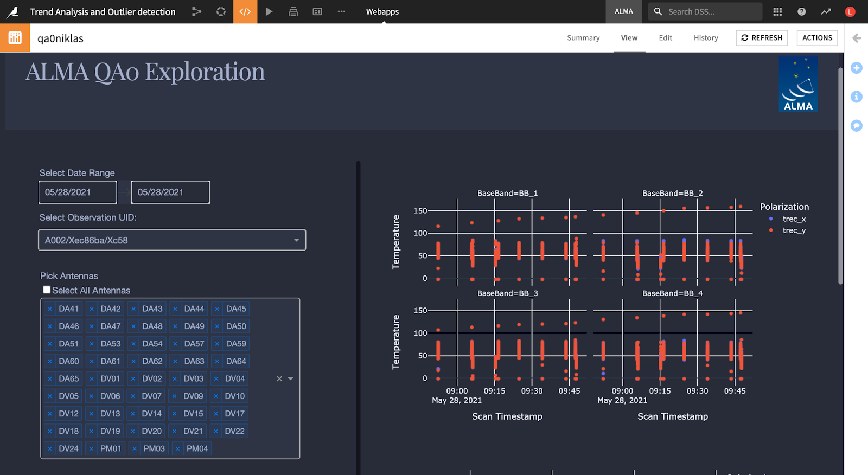868x475 pixels.
Task: Open the ACTIONS button
Action: pyautogui.click(x=817, y=38)
